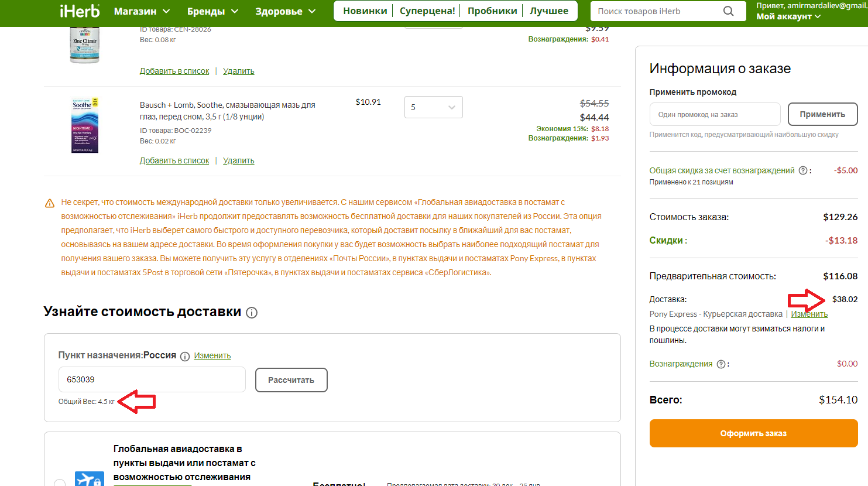Open help icon for rewards discount total
The image size is (868, 486).
803,170
